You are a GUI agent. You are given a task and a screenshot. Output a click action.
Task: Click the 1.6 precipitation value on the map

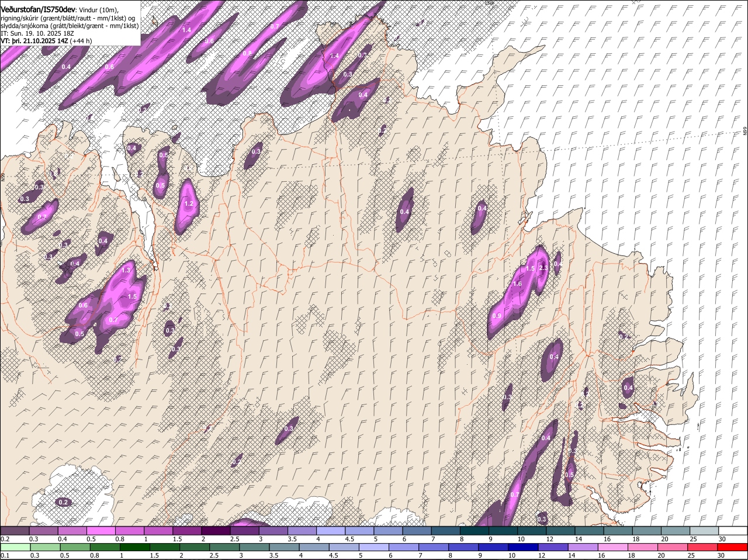coord(517,284)
